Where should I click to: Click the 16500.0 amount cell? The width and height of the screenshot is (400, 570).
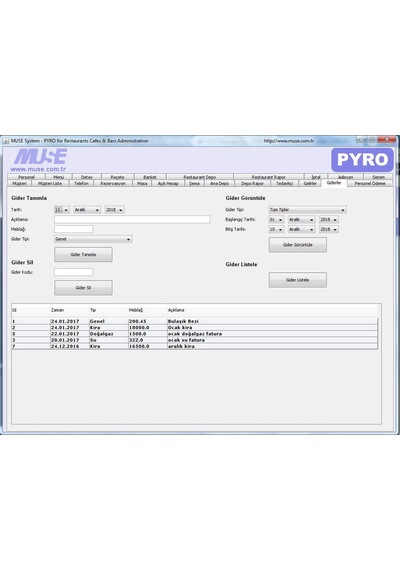point(148,346)
